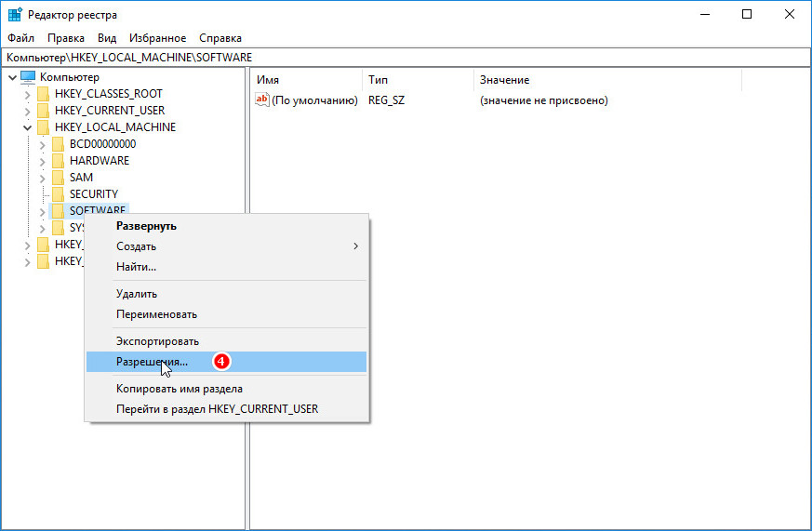812x531 pixels.
Task: Click the BCD00000000 folder icon
Action: [x=59, y=144]
